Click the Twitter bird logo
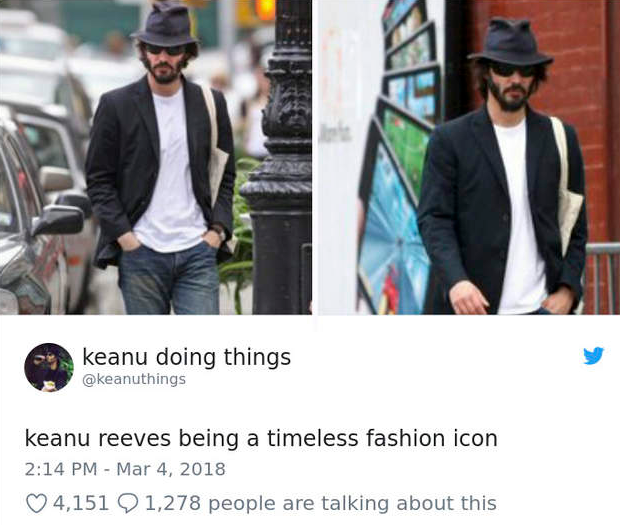The height and width of the screenshot is (525, 620). (594, 355)
